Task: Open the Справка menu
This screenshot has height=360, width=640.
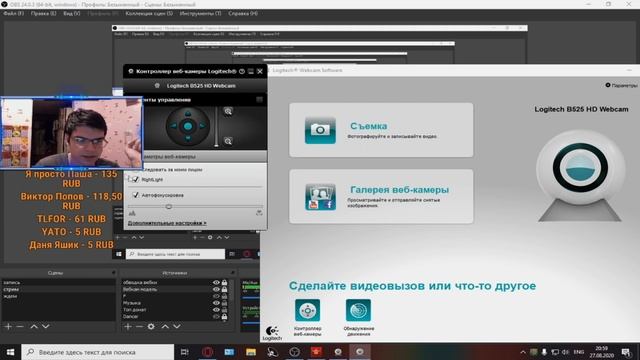Action: [x=243, y=13]
